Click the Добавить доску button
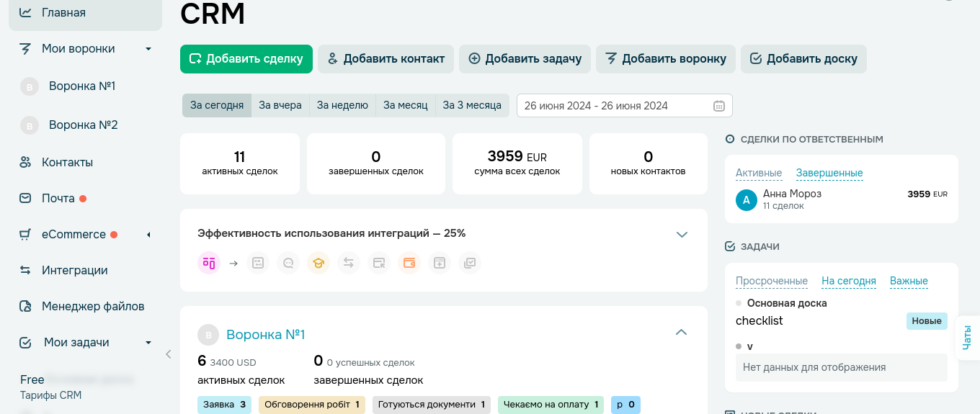The width and height of the screenshot is (980, 414). (x=803, y=59)
